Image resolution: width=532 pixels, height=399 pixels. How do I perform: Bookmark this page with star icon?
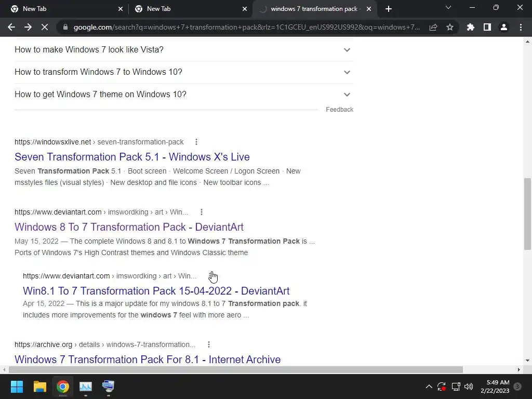point(450,27)
